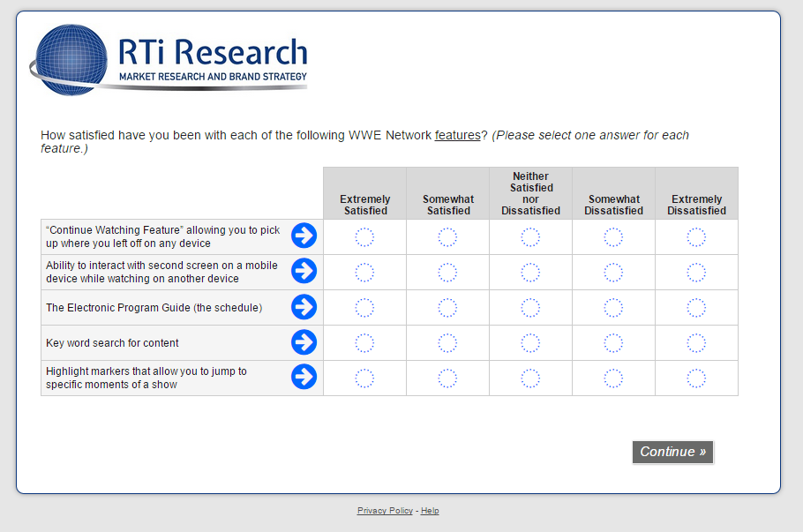
Task: Click The Electronic Program Guide label
Action: click(x=154, y=308)
